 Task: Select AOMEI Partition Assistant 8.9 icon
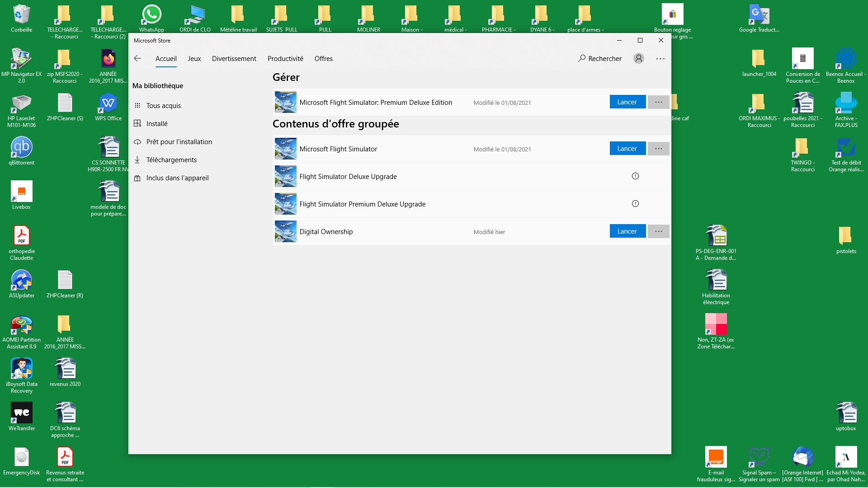[x=21, y=332]
